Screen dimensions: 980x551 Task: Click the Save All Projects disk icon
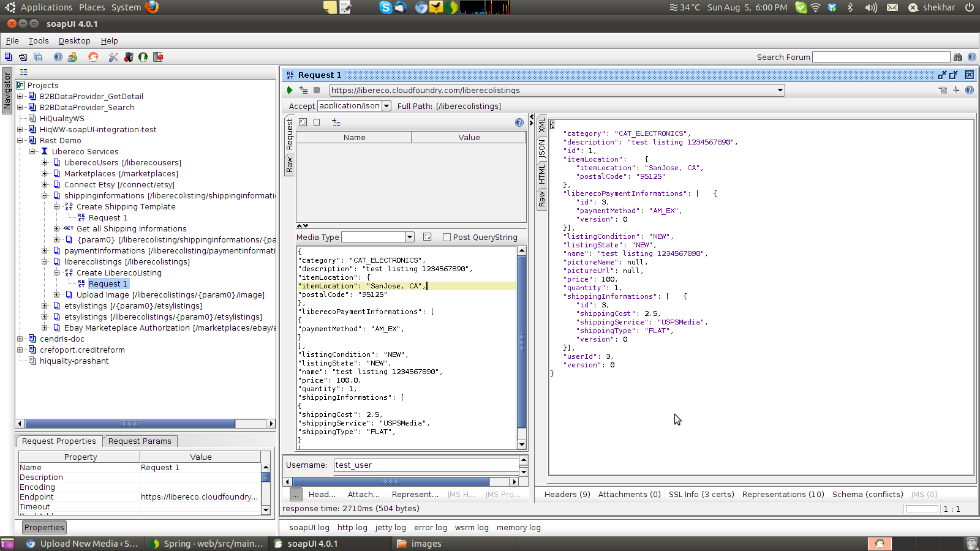click(x=38, y=57)
